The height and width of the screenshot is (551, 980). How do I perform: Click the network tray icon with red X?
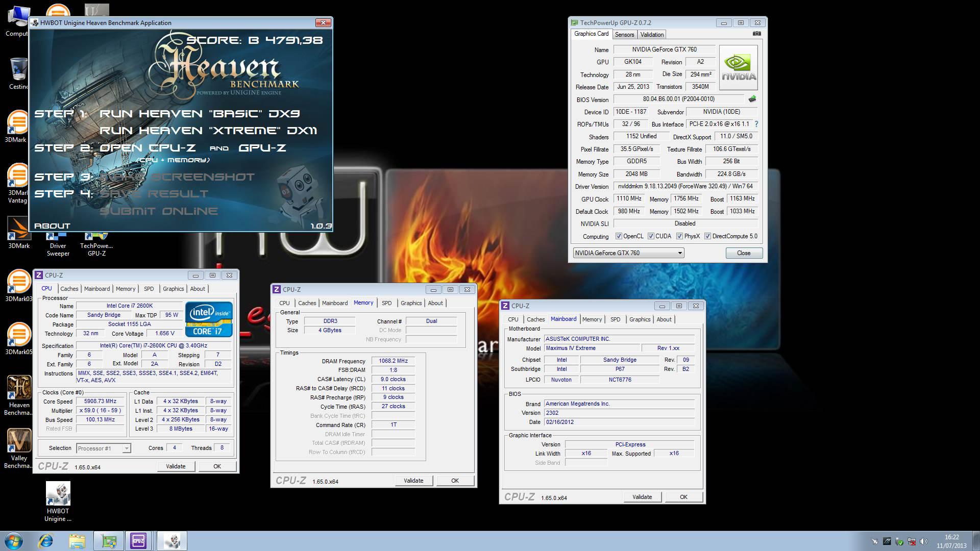pos(912,541)
